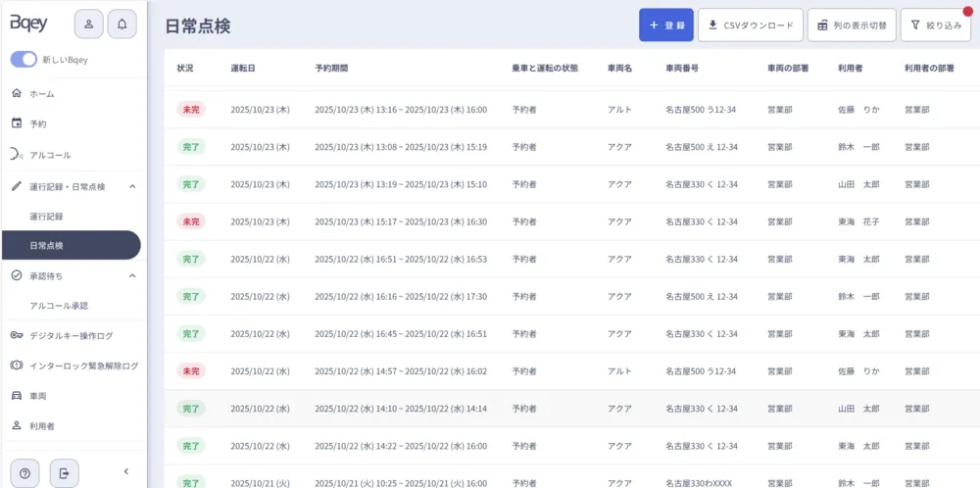Open the user profile icon button
980x488 pixels.
(89, 24)
